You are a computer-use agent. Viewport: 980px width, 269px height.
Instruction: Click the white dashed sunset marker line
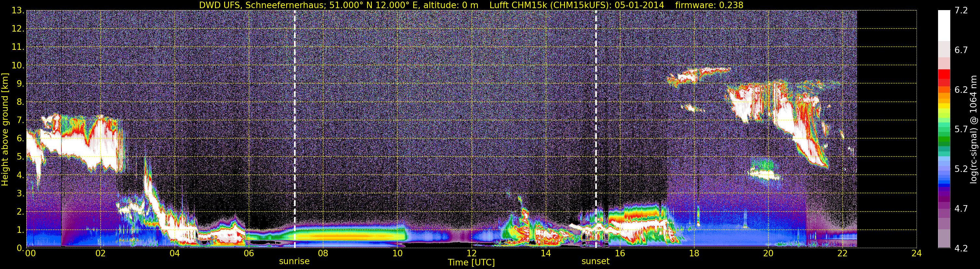point(596,129)
